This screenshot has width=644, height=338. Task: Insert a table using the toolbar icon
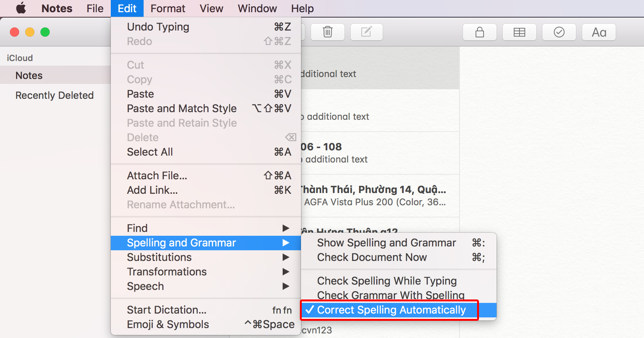click(x=519, y=32)
